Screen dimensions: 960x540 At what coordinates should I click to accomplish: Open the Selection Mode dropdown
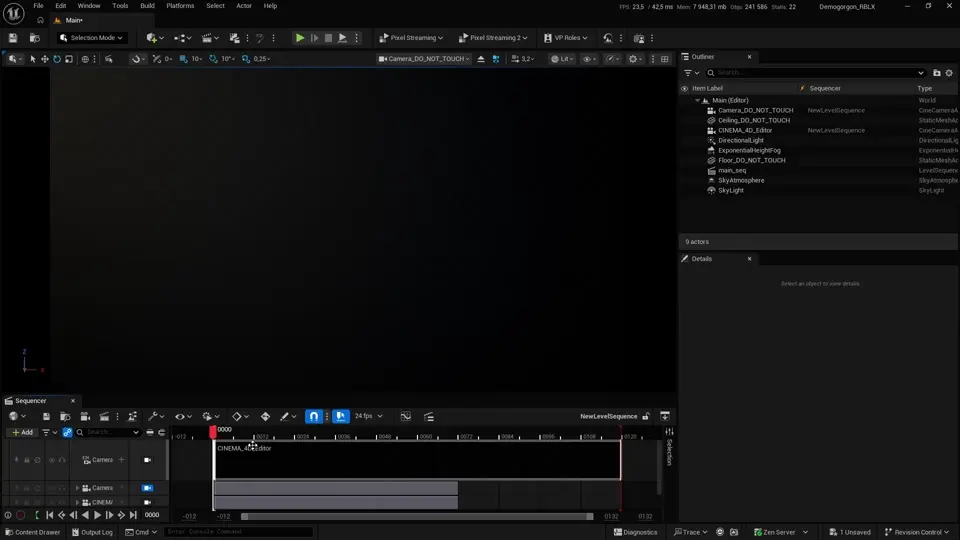91,38
